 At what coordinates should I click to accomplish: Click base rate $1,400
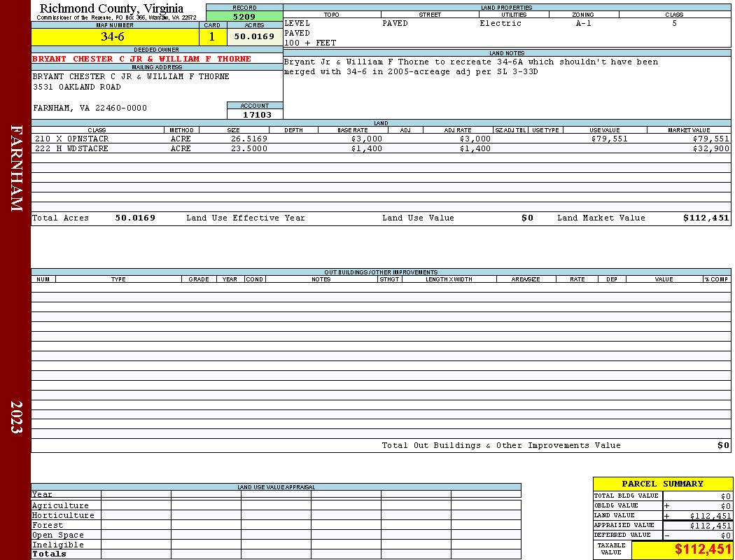[367, 149]
